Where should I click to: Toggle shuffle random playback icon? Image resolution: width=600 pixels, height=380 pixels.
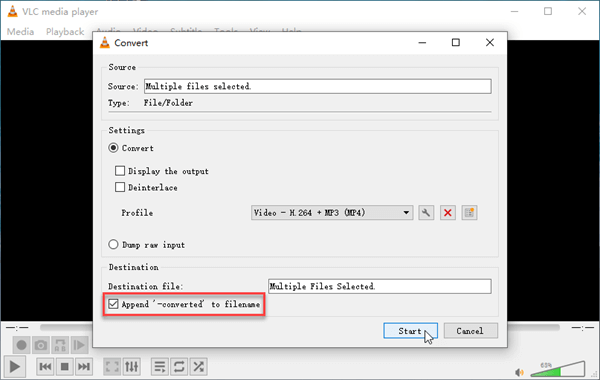click(198, 367)
